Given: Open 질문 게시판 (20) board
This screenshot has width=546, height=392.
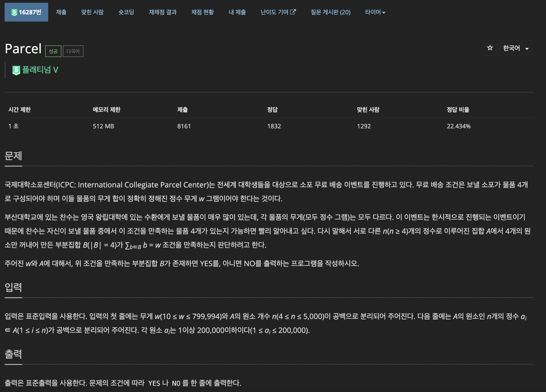Looking at the screenshot, I should (x=330, y=12).
